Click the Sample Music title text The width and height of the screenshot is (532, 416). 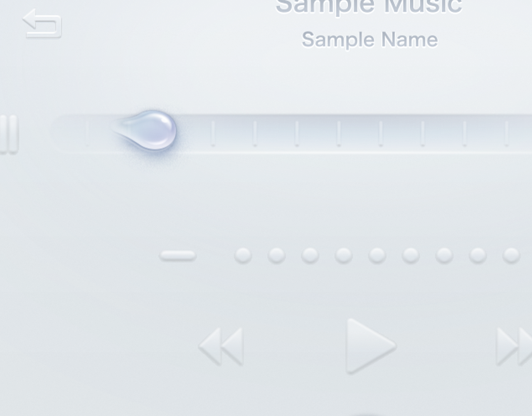369,6
